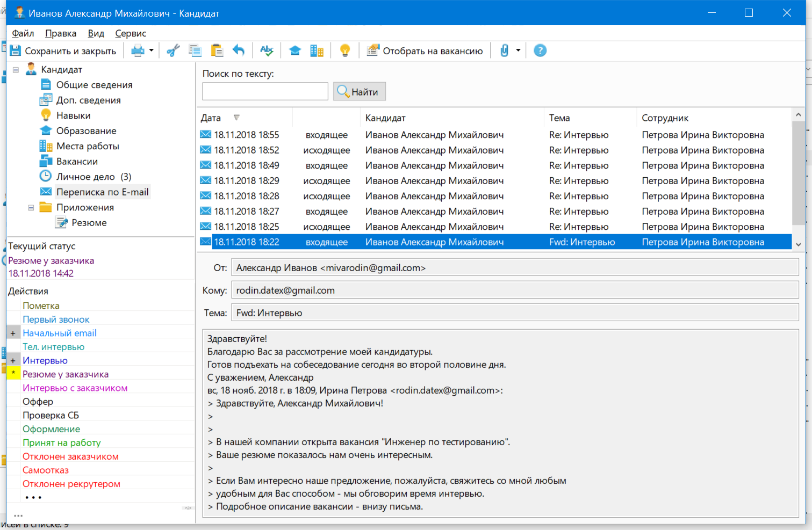Select the Fwd: Интервью email at 18:22
The image size is (812, 530).
point(494,242)
